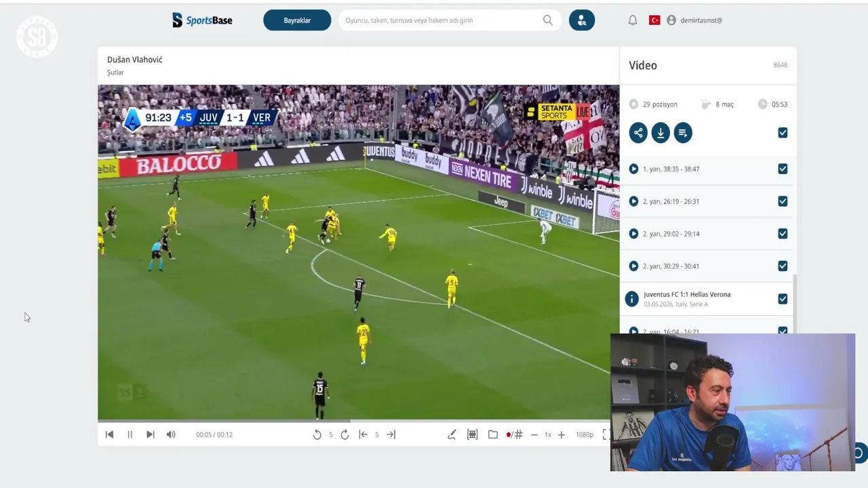Viewport: 868px width, 488px height.
Task: Play clip 2. yarı, 29:02 - 29:14
Action: coord(633,234)
